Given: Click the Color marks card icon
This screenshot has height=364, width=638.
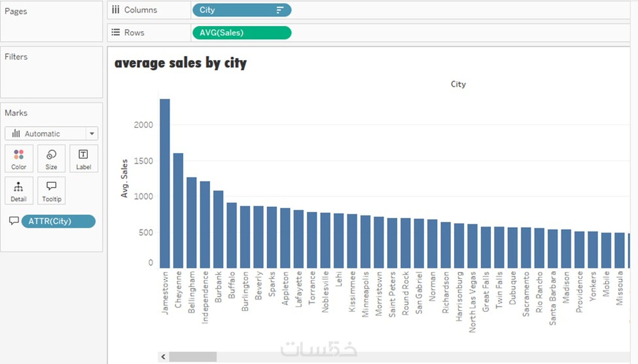Looking at the screenshot, I should pyautogui.click(x=19, y=159).
